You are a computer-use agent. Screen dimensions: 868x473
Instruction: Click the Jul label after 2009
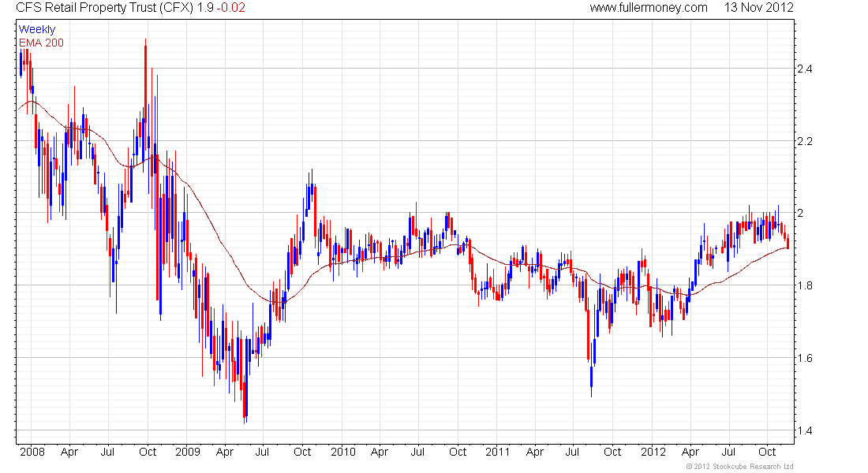pos(262,452)
